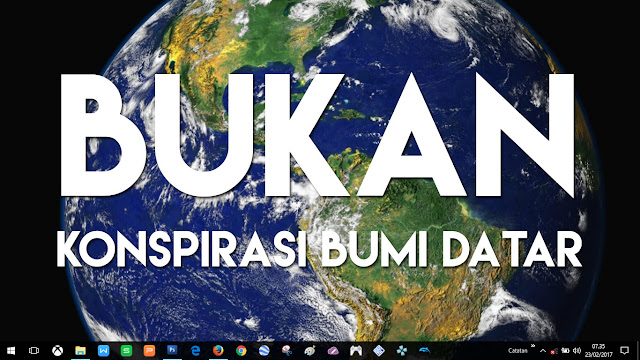Launch WPS Presentation orange icon

[x=149, y=351]
